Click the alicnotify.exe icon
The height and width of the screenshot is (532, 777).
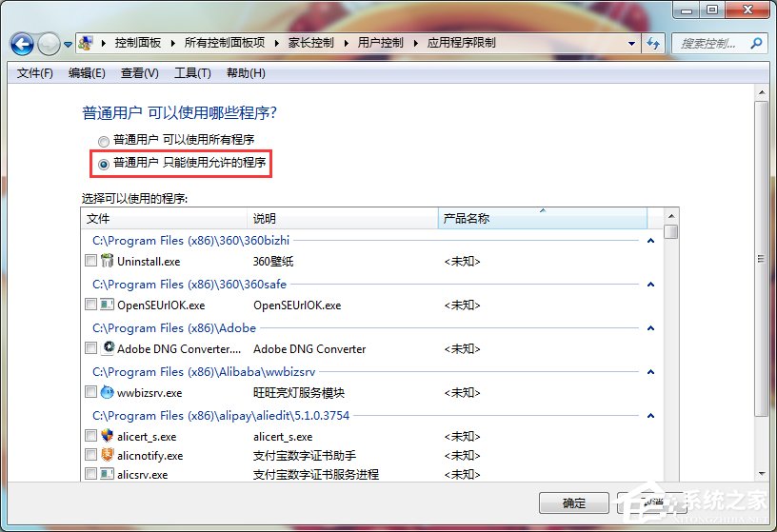108,455
